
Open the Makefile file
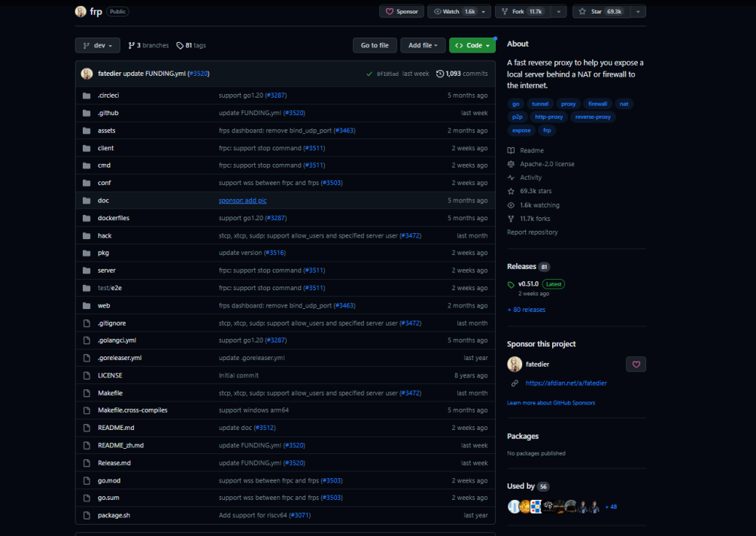[111, 393]
